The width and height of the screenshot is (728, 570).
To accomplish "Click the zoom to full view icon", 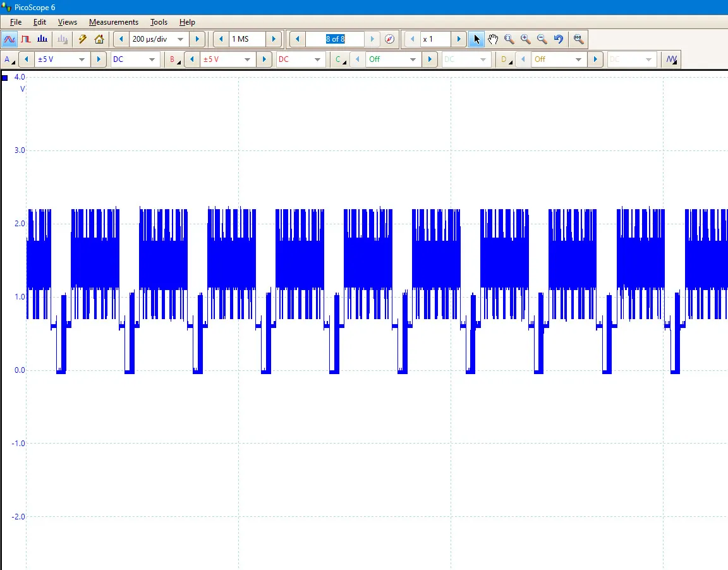I will point(578,39).
